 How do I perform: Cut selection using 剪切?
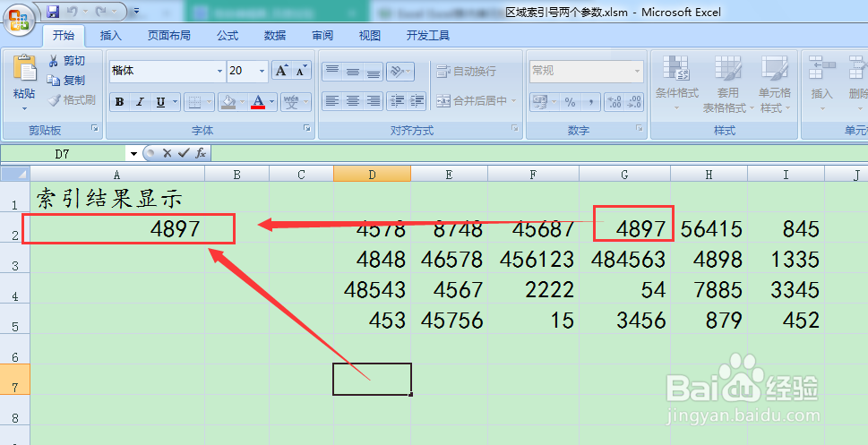tap(67, 60)
